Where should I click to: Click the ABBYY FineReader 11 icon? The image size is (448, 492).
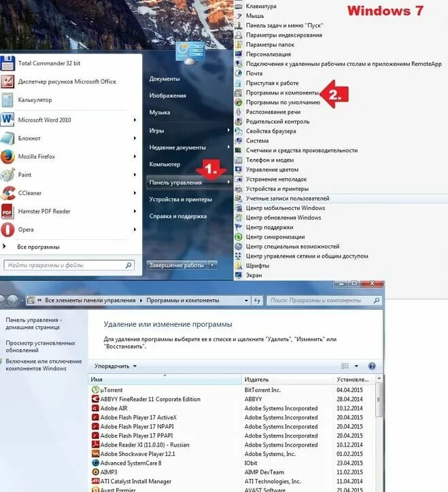(x=95, y=399)
